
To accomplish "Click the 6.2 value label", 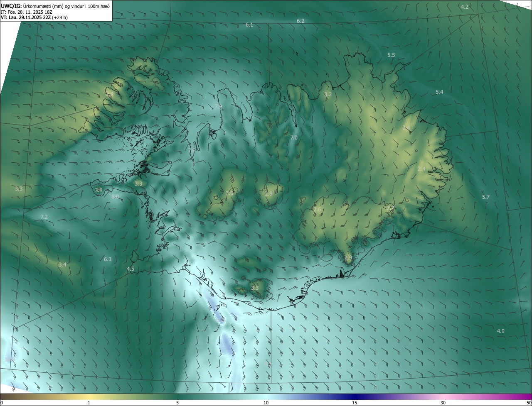I will 300,21.
